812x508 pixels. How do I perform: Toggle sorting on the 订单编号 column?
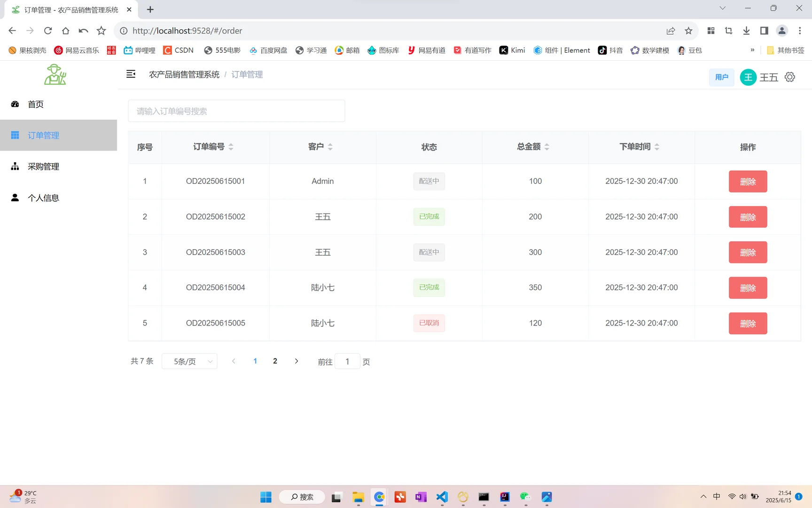[231, 146]
